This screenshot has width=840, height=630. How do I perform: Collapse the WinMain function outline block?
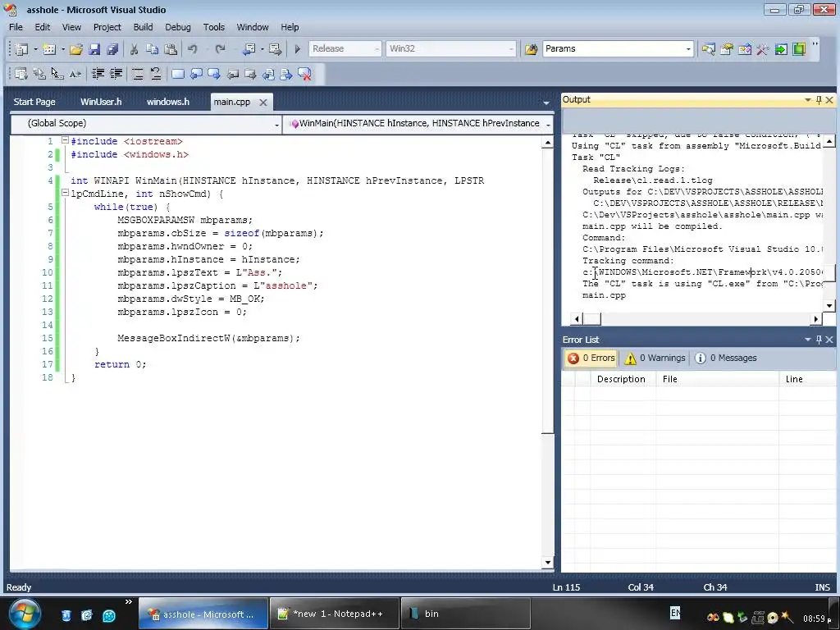tap(65, 193)
